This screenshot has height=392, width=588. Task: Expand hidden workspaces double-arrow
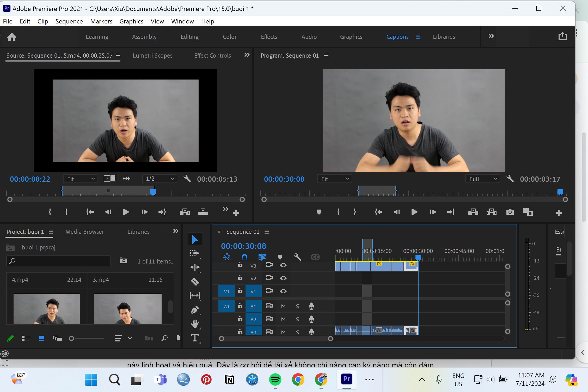pyautogui.click(x=491, y=36)
